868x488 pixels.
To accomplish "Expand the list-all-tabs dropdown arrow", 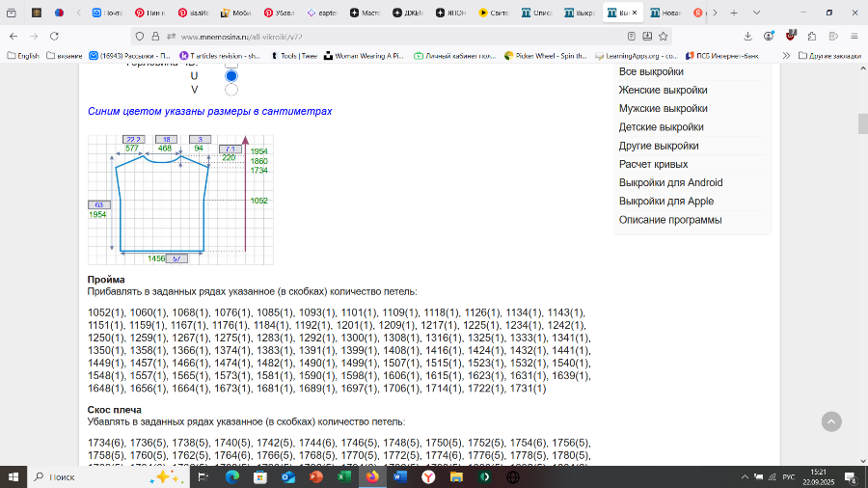I will pos(754,14).
